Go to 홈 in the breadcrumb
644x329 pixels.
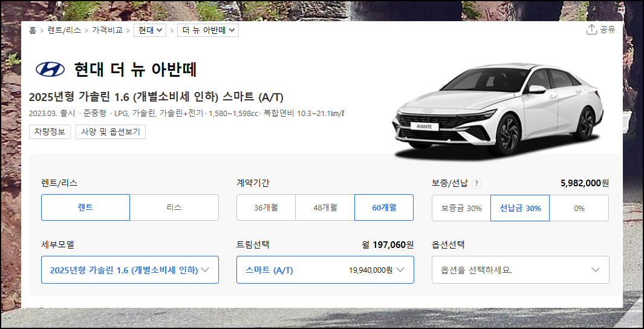click(x=33, y=30)
